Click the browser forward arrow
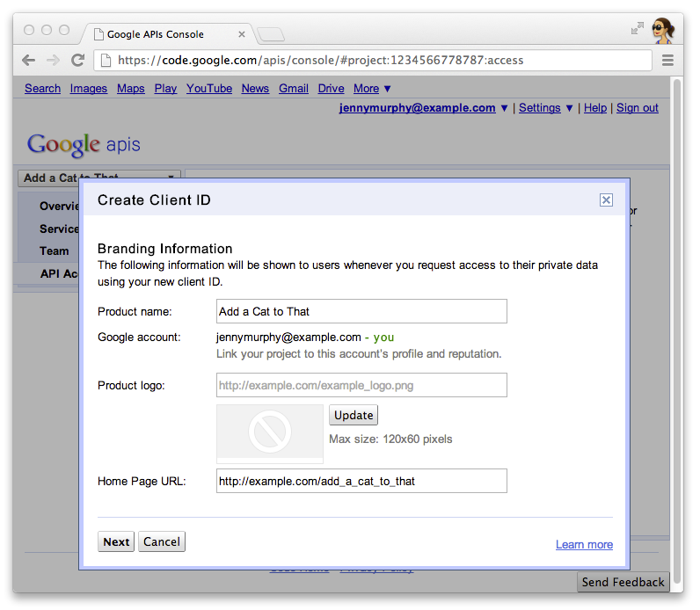The width and height of the screenshot is (700, 610). click(x=53, y=61)
